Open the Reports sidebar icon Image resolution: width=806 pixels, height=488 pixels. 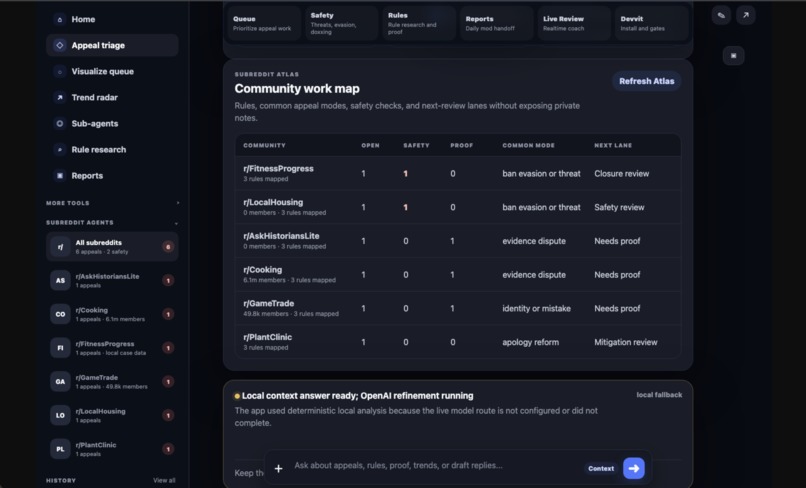60,175
